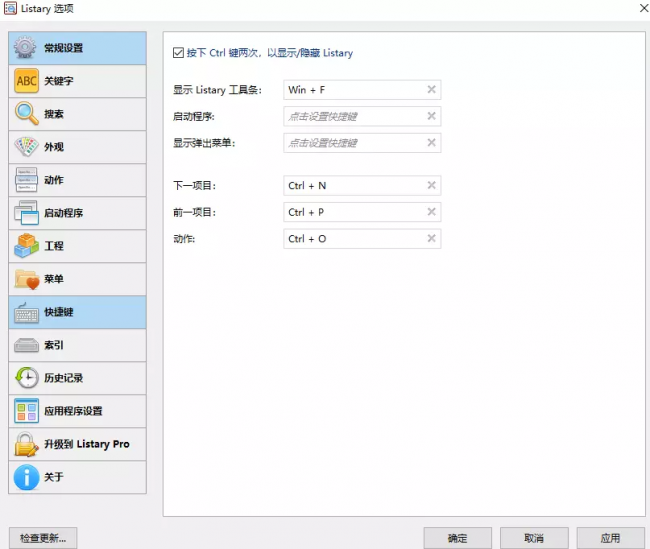This screenshot has height=549, width=650.
Task: Switch to the 历史记录 section
Action: point(78,378)
